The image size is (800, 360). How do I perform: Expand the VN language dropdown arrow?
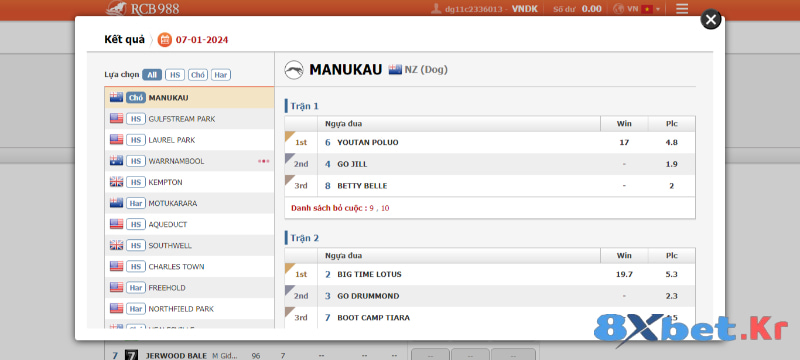pos(658,9)
